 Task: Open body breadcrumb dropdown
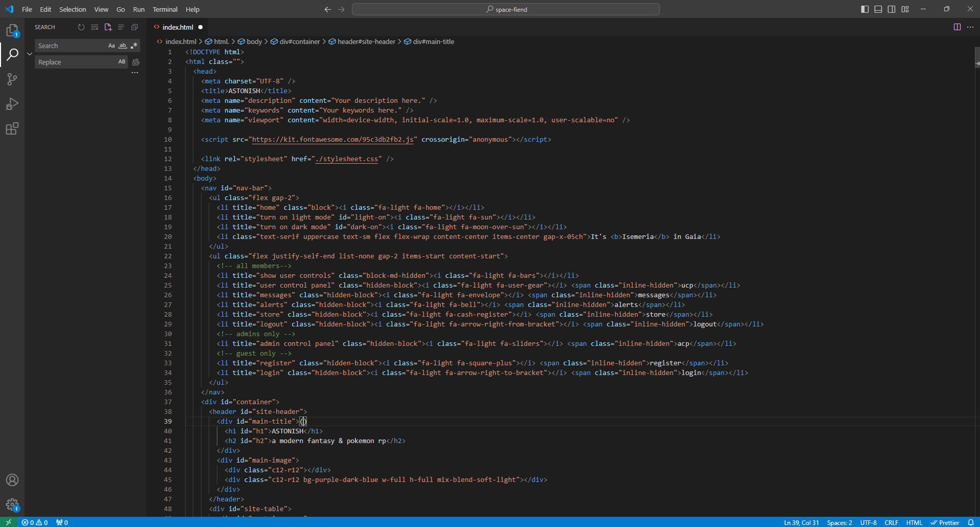[x=250, y=41]
